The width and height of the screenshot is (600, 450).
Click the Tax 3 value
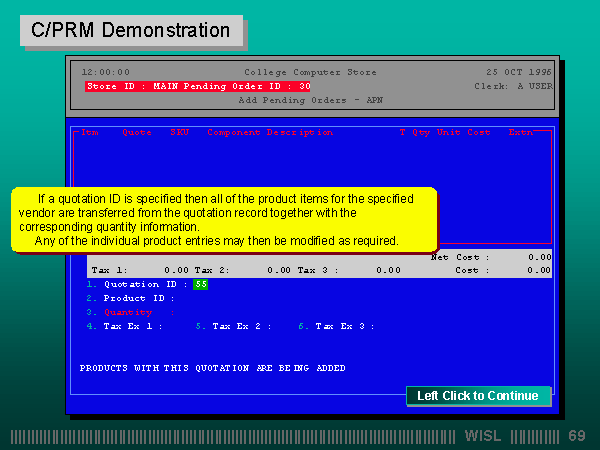pos(388,270)
